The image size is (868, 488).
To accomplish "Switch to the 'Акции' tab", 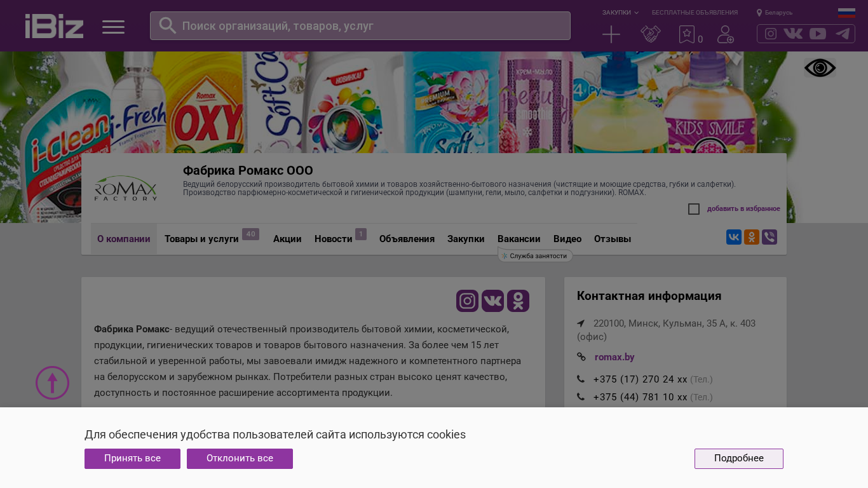I will [x=287, y=239].
